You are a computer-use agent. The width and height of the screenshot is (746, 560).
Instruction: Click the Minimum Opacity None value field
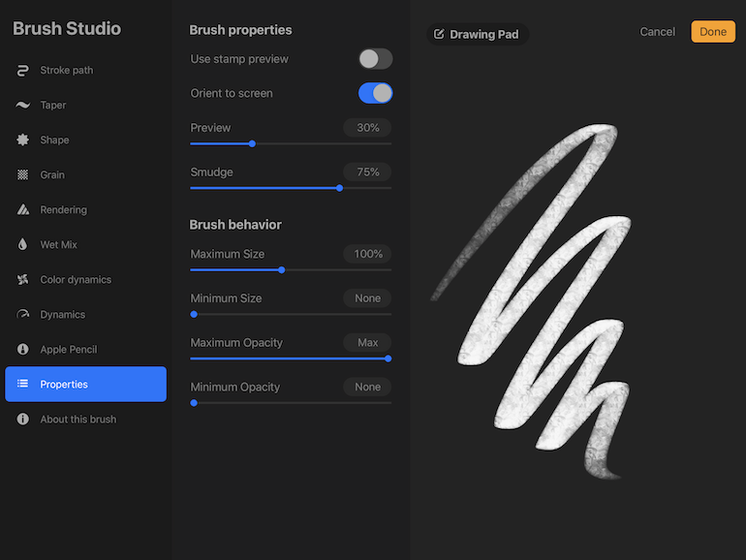coord(367,387)
